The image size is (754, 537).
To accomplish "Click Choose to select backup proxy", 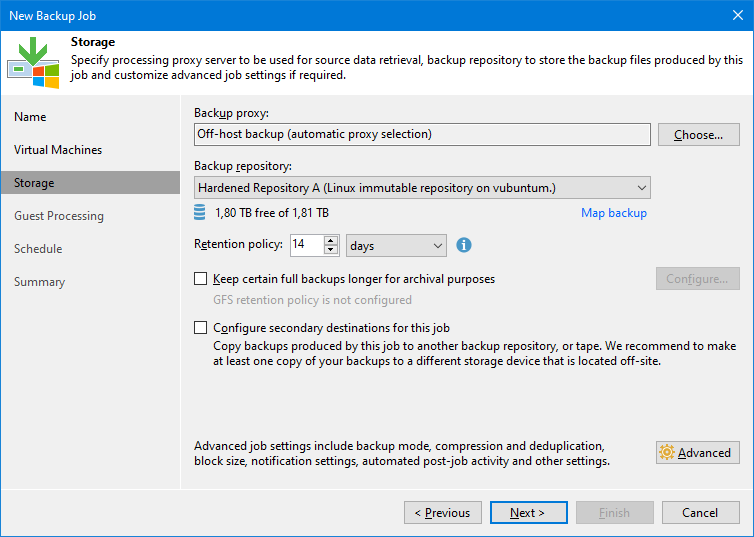I will coord(699,135).
